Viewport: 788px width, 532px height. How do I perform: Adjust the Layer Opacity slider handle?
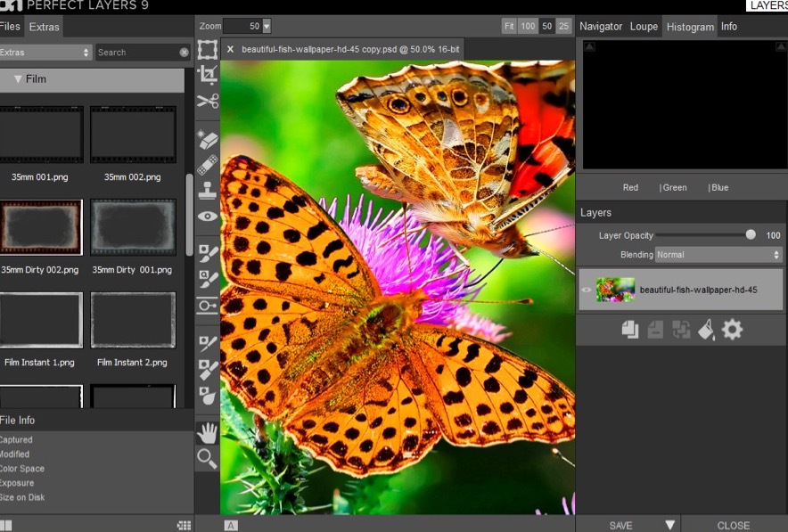(751, 235)
